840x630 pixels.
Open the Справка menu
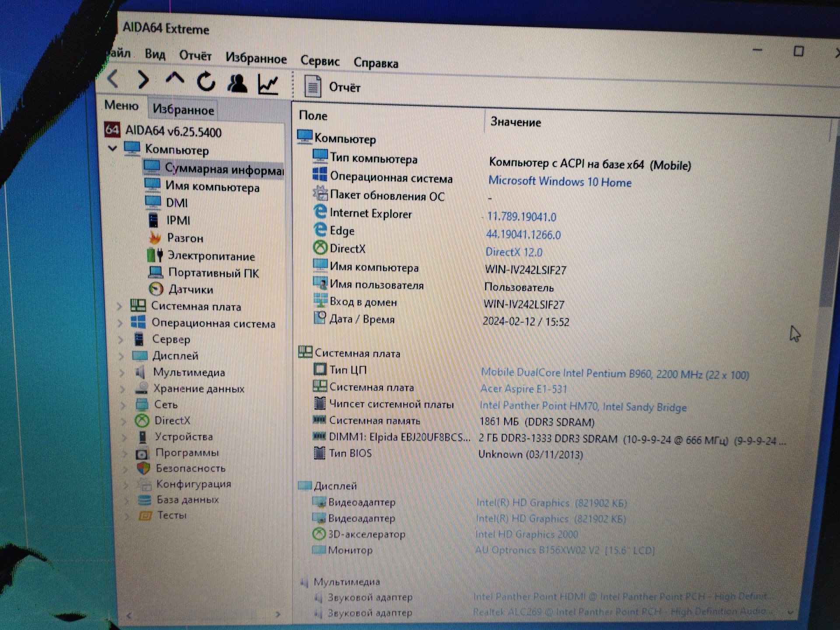point(376,63)
